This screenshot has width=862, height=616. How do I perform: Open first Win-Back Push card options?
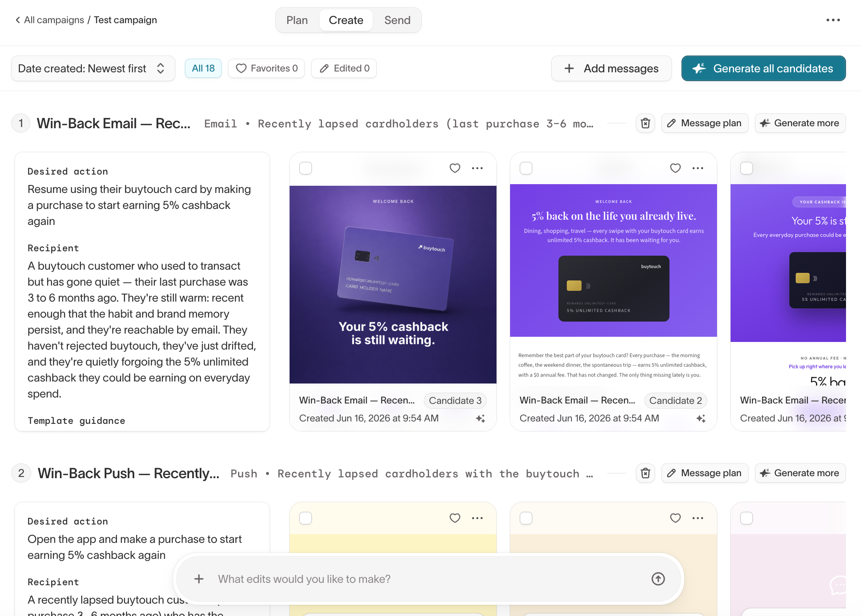477,518
